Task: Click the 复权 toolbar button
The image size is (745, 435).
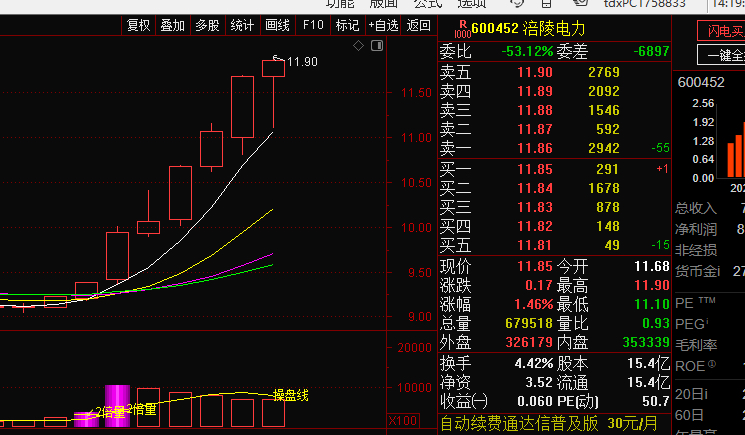Action: tap(138, 25)
